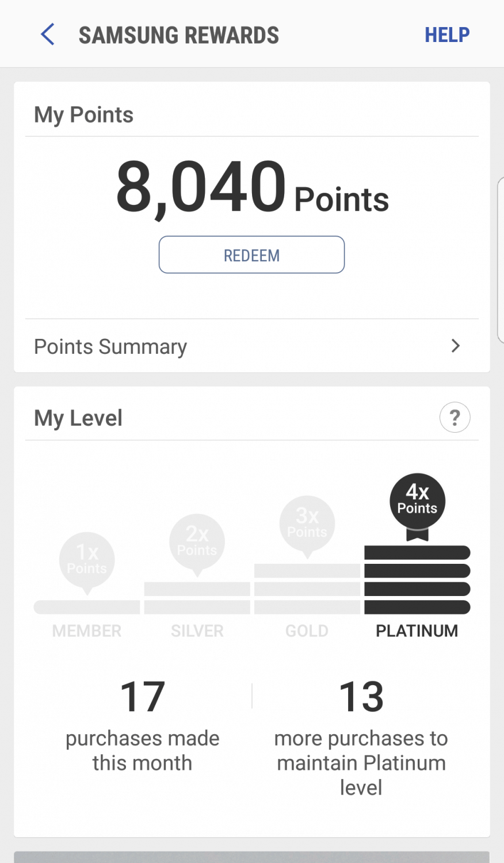Tap the 13 more purchases count

361,697
